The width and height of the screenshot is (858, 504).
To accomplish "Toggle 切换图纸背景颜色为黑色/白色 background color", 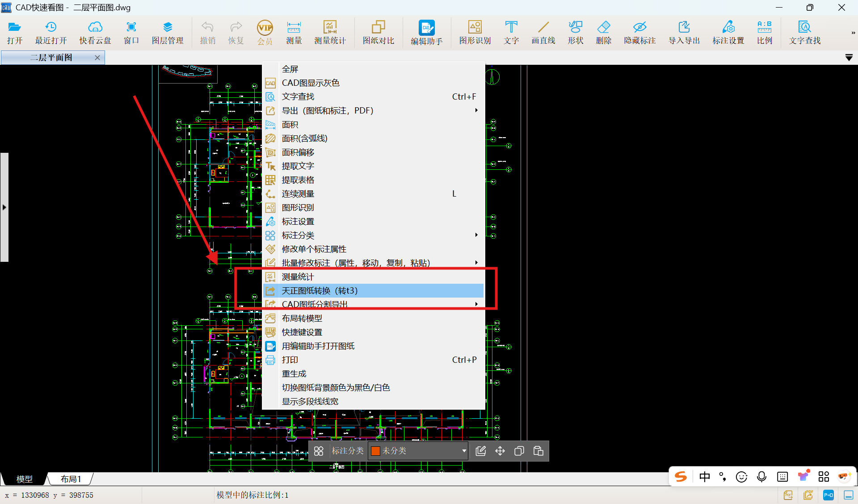I will (336, 387).
